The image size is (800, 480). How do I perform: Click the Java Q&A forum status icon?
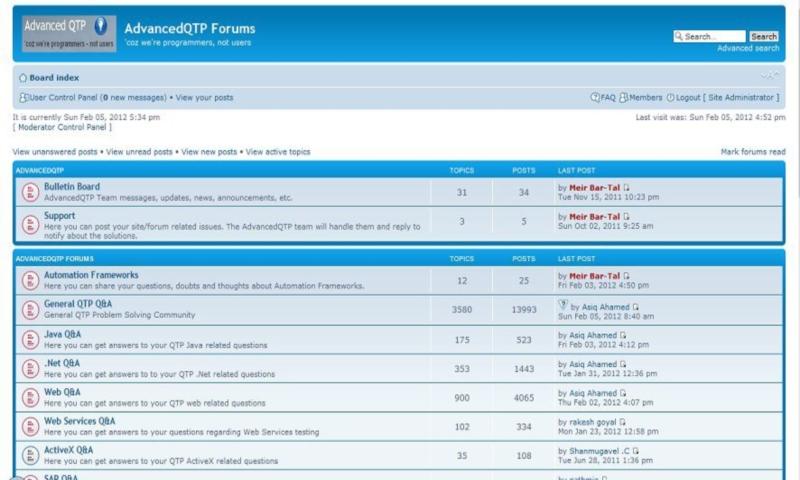[x=30, y=340]
